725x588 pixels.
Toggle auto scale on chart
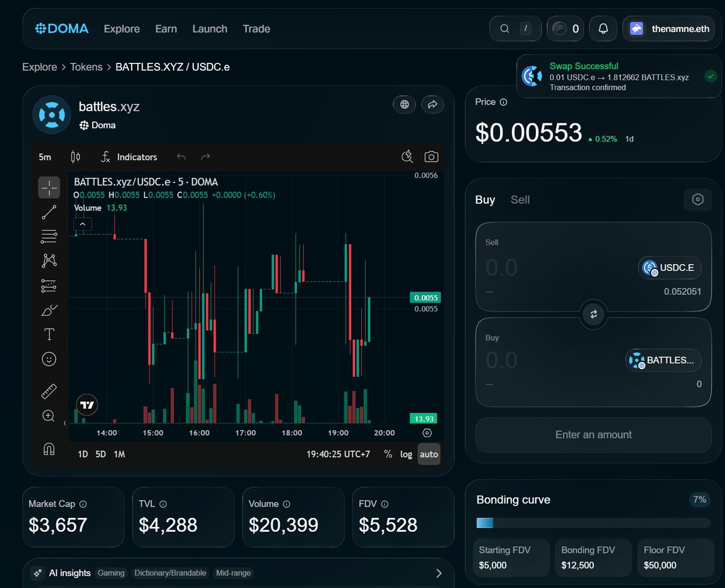429,454
